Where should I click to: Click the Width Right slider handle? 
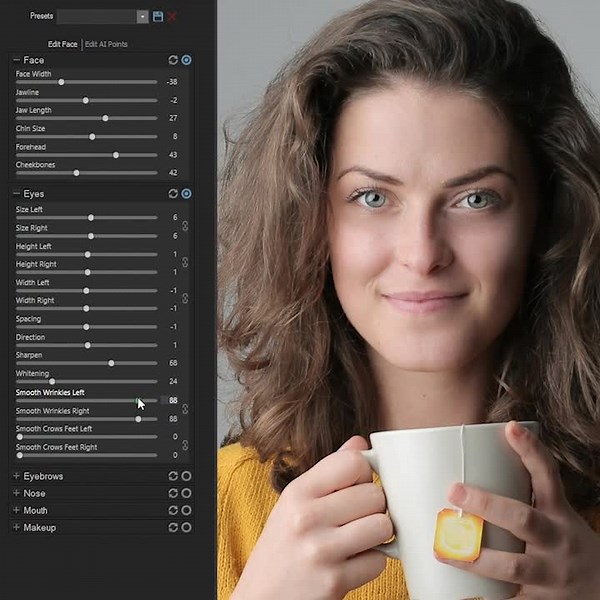pyautogui.click(x=86, y=308)
